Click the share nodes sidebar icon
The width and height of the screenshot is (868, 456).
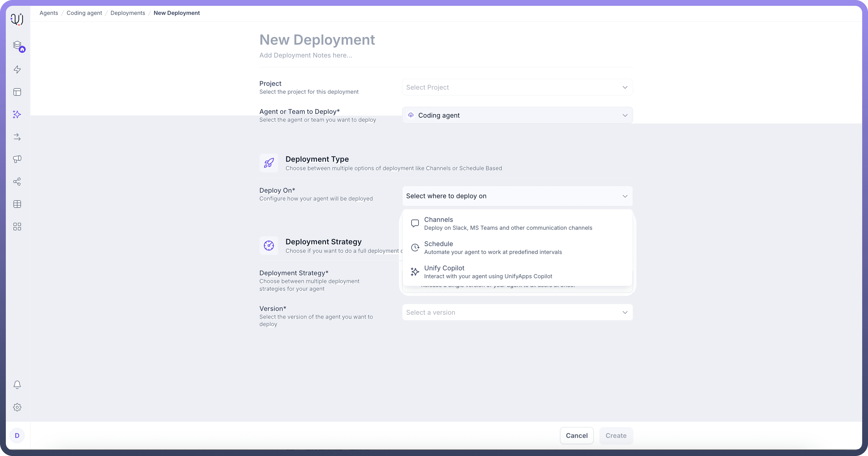(17, 182)
